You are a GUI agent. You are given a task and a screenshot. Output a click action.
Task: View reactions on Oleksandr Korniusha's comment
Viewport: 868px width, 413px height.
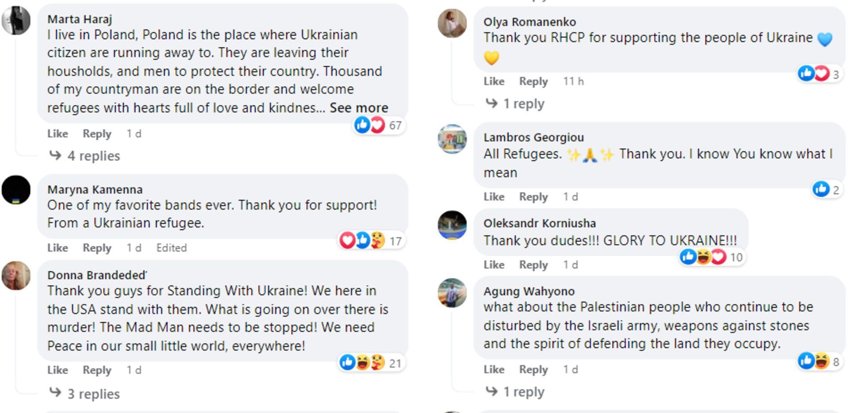click(x=711, y=257)
